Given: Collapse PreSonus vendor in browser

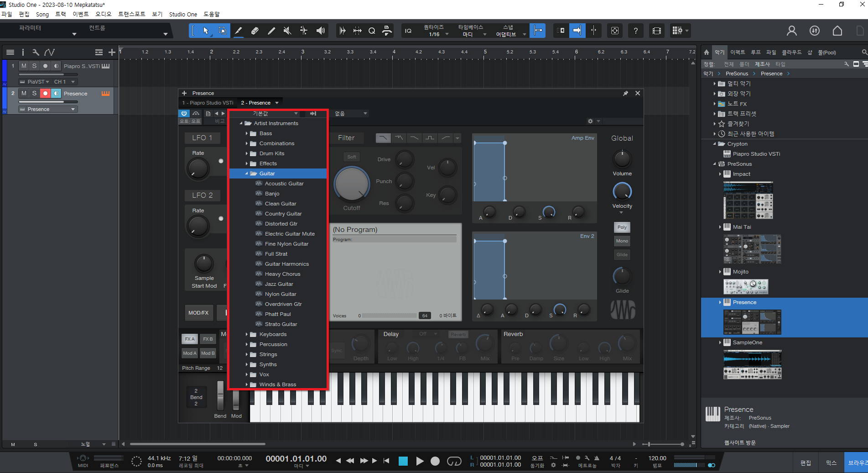Looking at the screenshot, I should pos(715,164).
